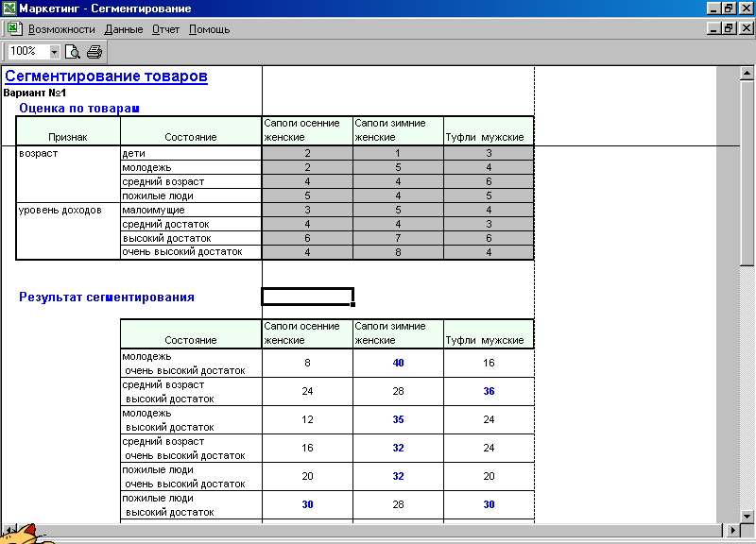Click Сапоги осенние женские header in top table
This screenshot has width=756, height=544.
pyautogui.click(x=308, y=130)
